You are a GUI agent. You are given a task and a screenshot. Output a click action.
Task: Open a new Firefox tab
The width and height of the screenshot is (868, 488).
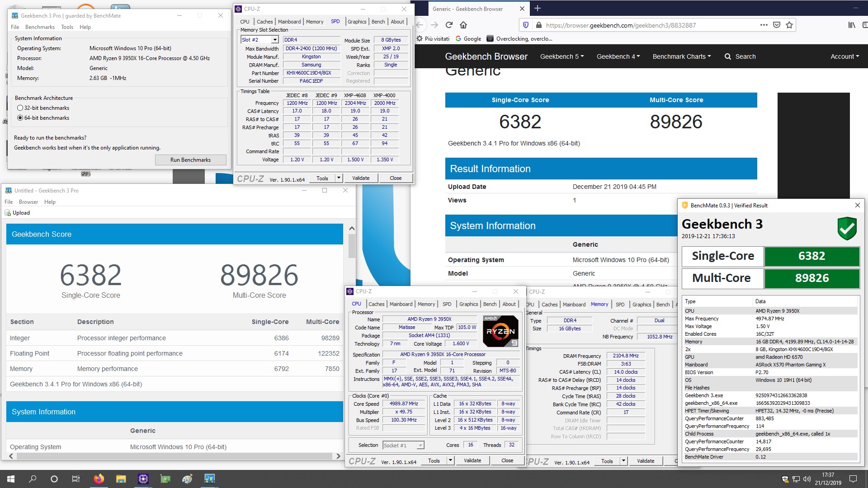[538, 8]
